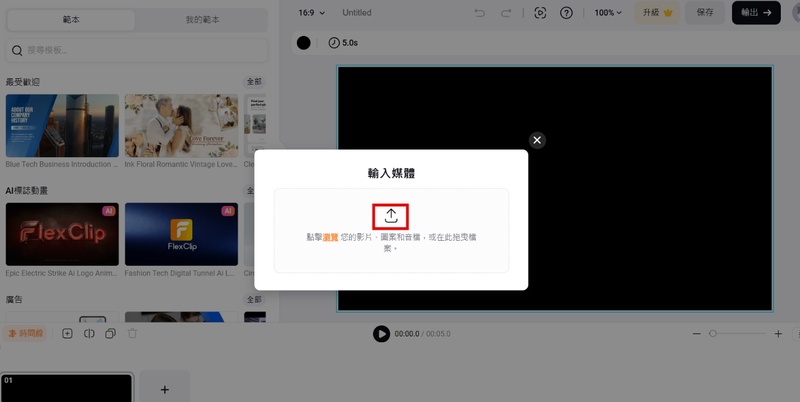The height and width of the screenshot is (402, 800).
Task: Click the 輸出 export button
Action: [x=756, y=13]
